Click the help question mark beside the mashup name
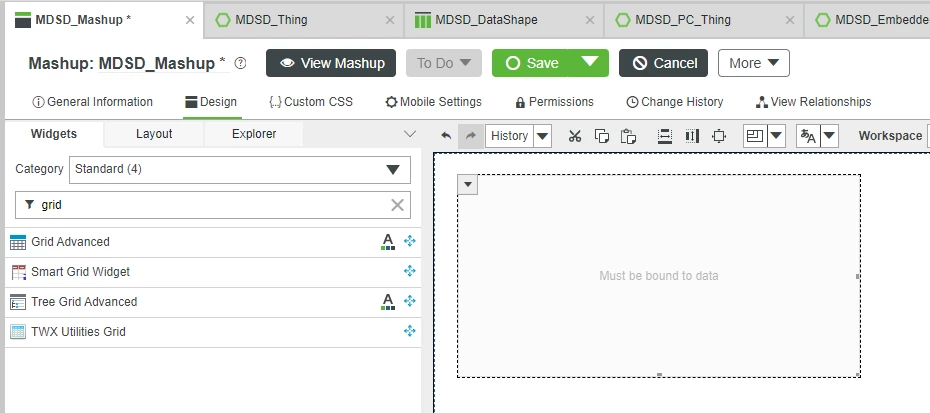 (240, 63)
